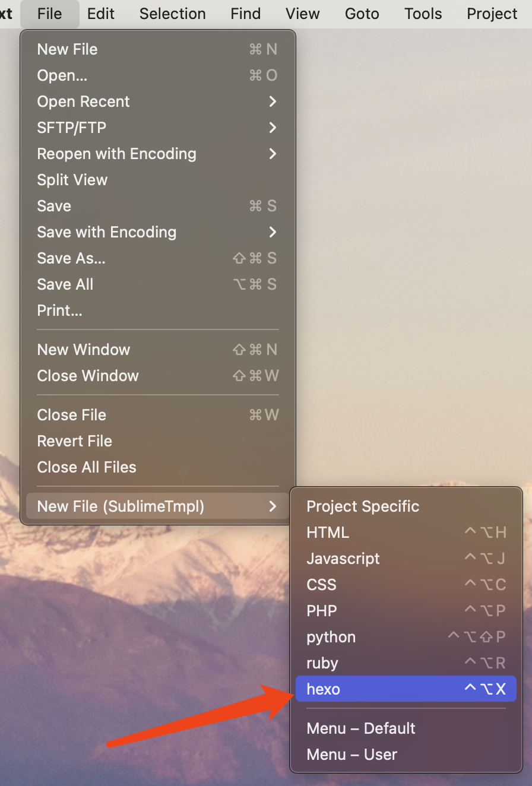This screenshot has height=786, width=532.
Task: Create new PHP template file
Action: [x=406, y=611]
